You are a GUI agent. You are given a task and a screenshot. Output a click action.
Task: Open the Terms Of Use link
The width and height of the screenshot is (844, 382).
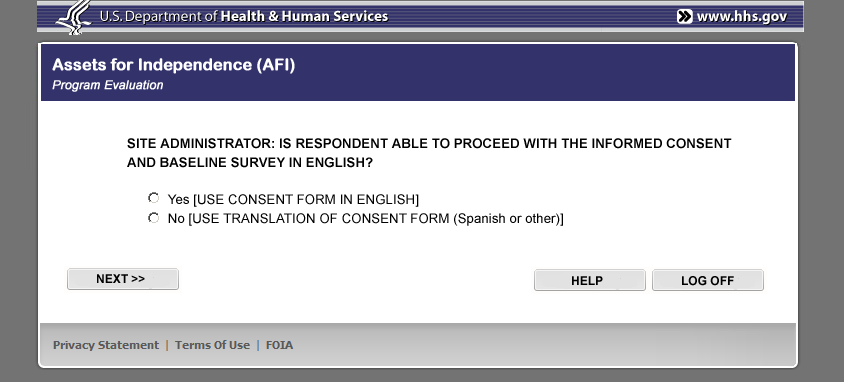coord(212,345)
